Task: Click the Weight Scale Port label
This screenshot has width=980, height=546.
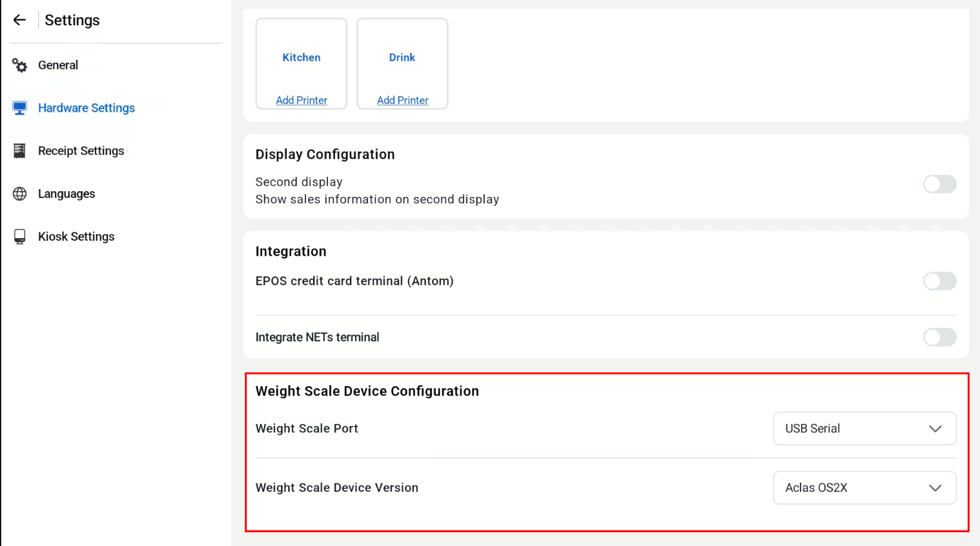Action: click(x=307, y=429)
